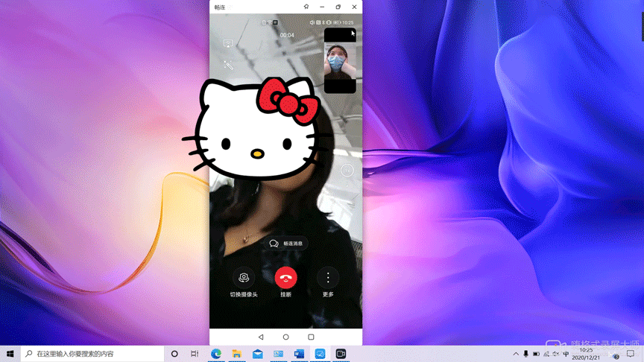Switch camera with 切换摄像头 button
Image resolution: width=644 pixels, height=362 pixels.
click(244, 278)
